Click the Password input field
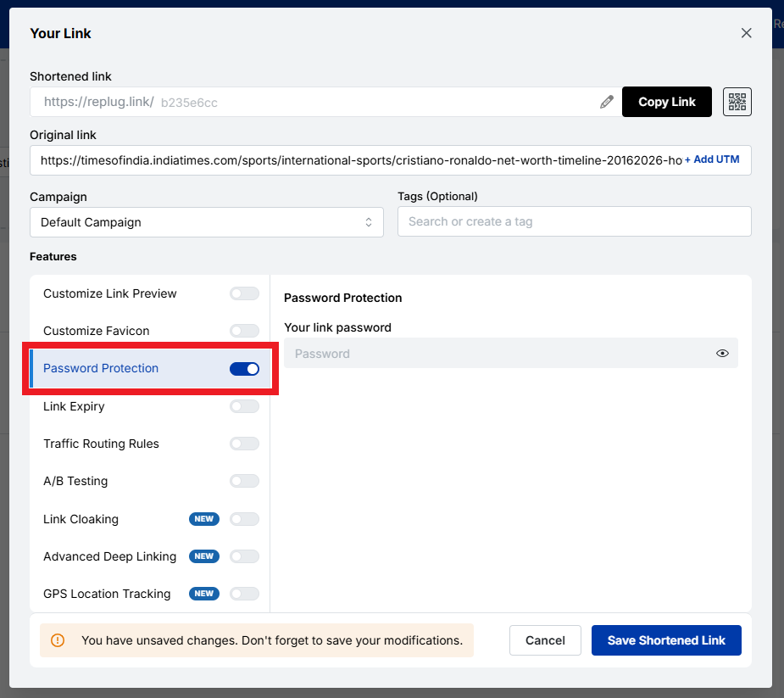This screenshot has width=784, height=698. 509,353
